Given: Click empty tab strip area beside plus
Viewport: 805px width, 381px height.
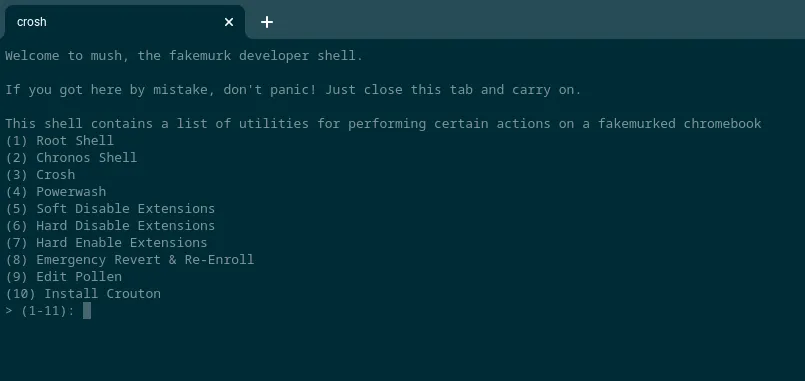Looking at the screenshot, I should tap(539, 21).
